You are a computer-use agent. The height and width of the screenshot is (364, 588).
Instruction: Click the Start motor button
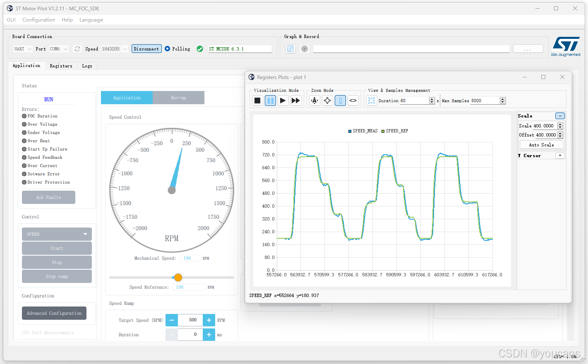coord(57,248)
